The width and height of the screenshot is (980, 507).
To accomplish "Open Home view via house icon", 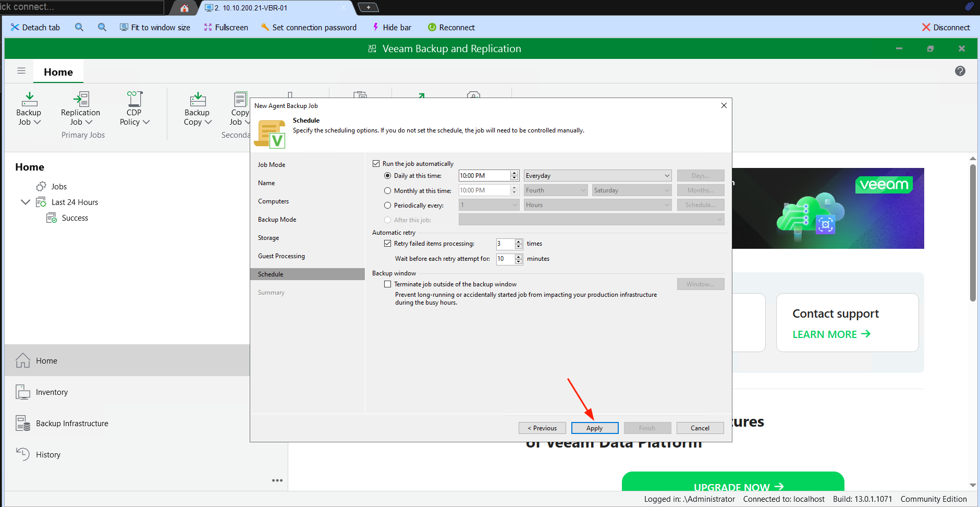I will [23, 360].
